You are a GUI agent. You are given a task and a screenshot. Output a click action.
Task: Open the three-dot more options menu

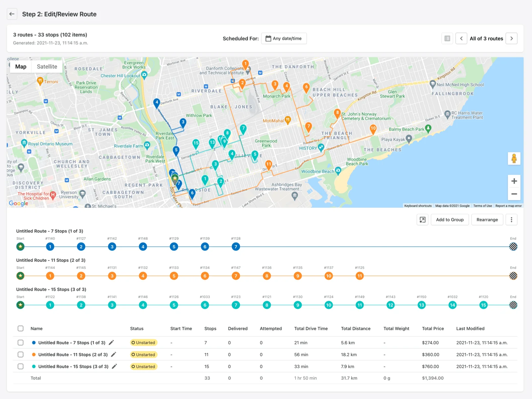(511, 220)
